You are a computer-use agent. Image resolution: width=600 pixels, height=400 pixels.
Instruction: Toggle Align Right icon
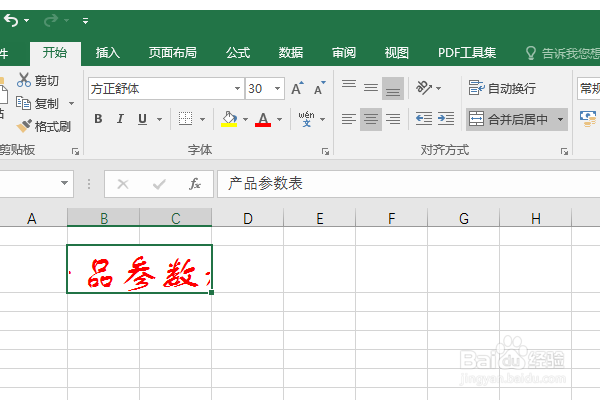pos(393,119)
